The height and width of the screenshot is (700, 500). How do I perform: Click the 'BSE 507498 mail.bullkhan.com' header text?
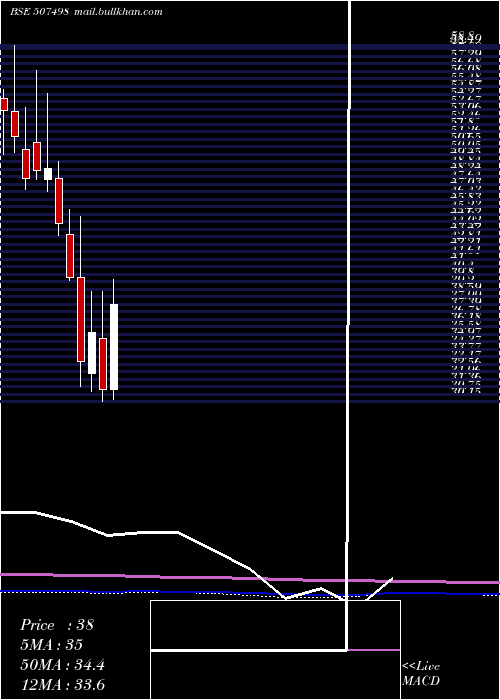(x=86, y=12)
